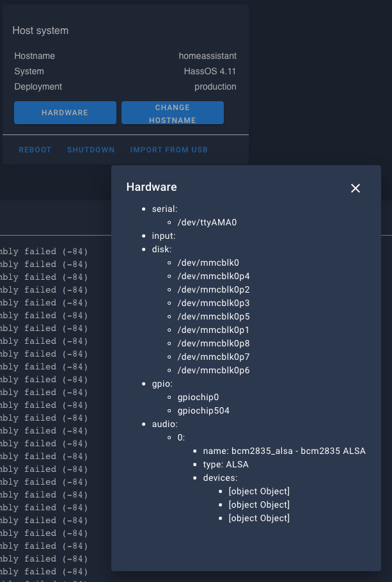The height and width of the screenshot is (582, 392).
Task: Select gpiochip504 entry
Action: [203, 410]
